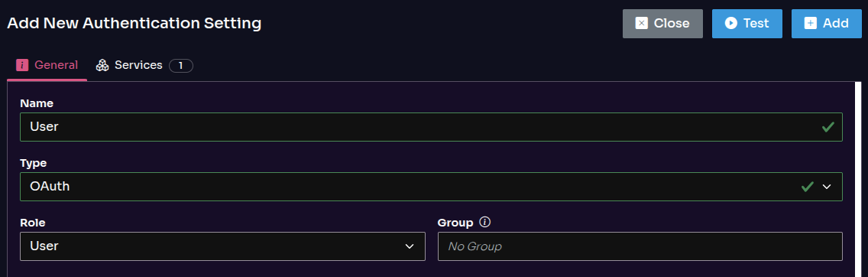868x277 pixels.
Task: Focus the Name input containing User
Action: point(431,127)
